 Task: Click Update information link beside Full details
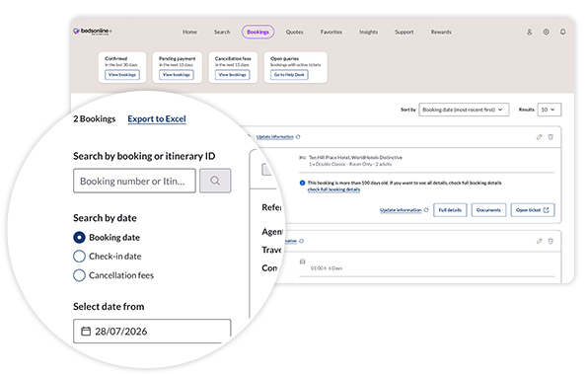click(401, 210)
